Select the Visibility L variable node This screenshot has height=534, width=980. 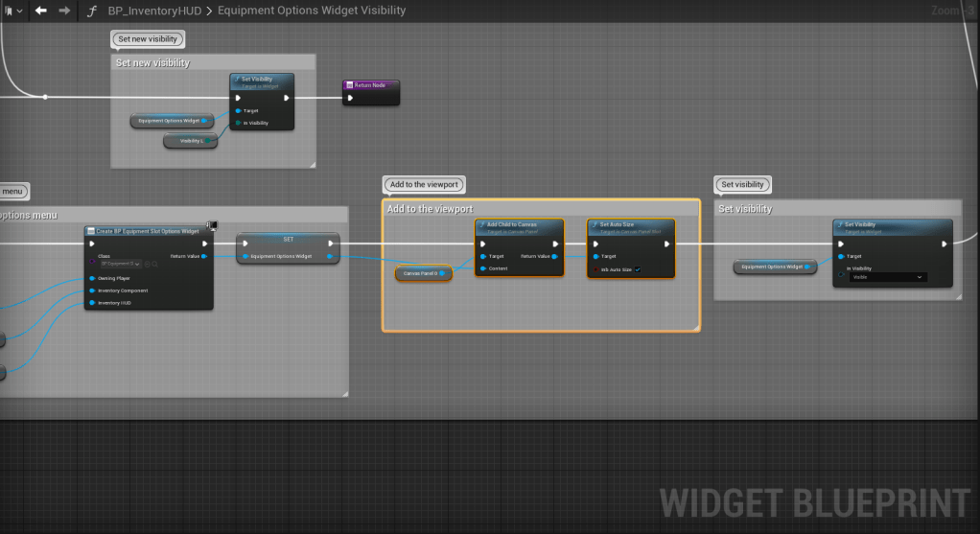[x=190, y=141]
